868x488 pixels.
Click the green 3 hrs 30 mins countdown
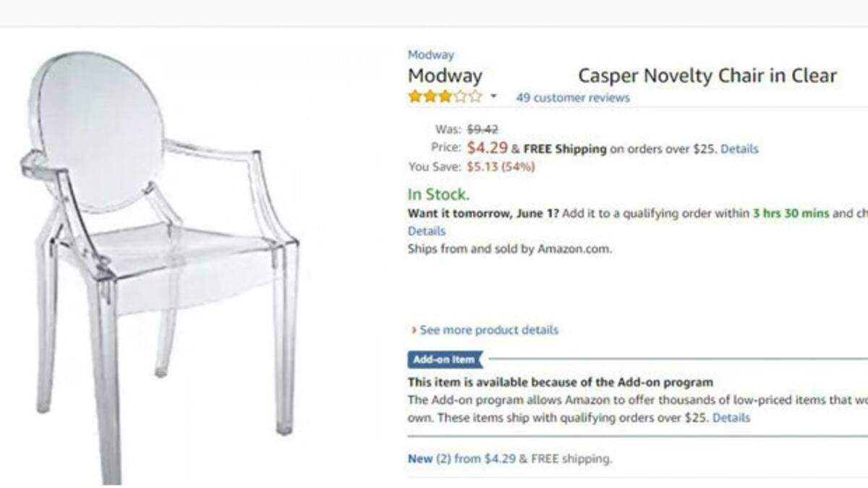pyautogui.click(x=791, y=213)
